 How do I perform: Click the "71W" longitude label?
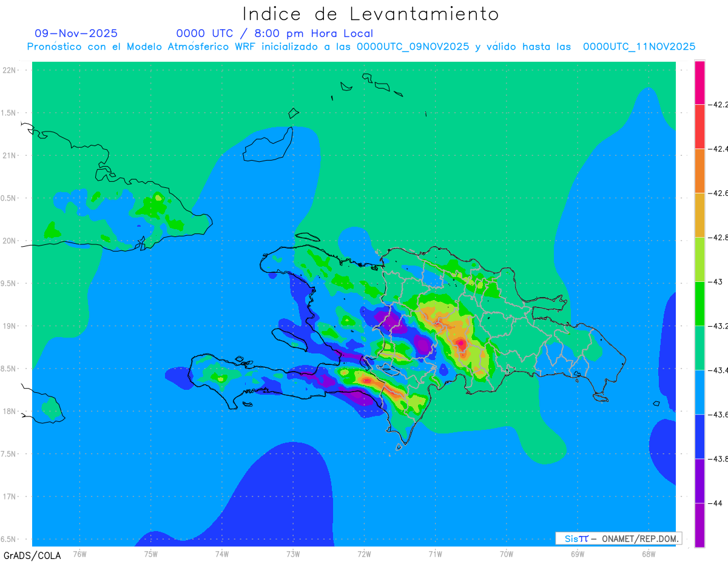[435, 554]
